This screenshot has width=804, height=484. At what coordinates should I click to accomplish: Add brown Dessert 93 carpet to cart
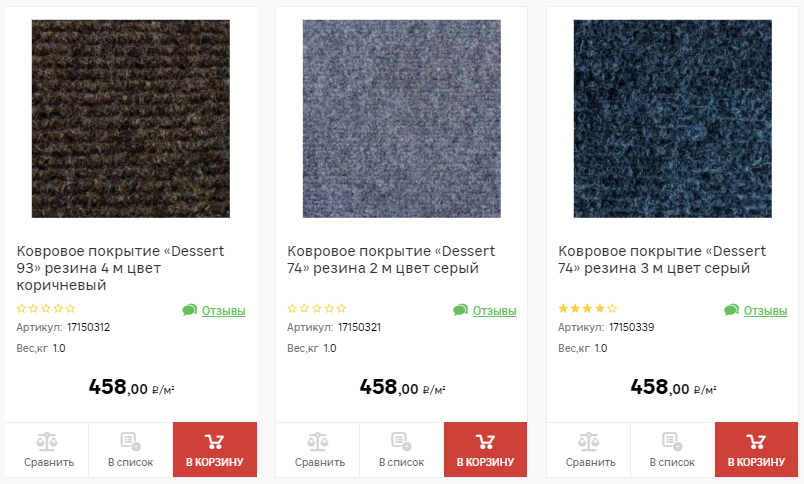tap(215, 450)
